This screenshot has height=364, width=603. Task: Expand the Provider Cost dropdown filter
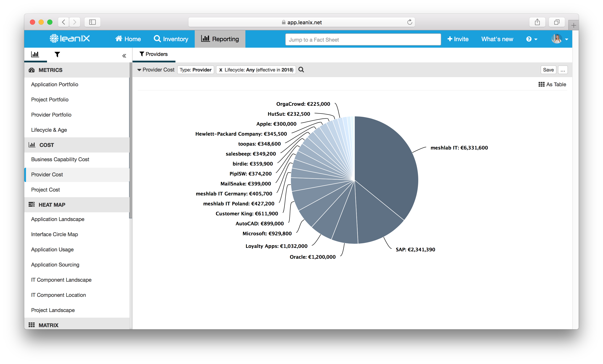coord(156,69)
